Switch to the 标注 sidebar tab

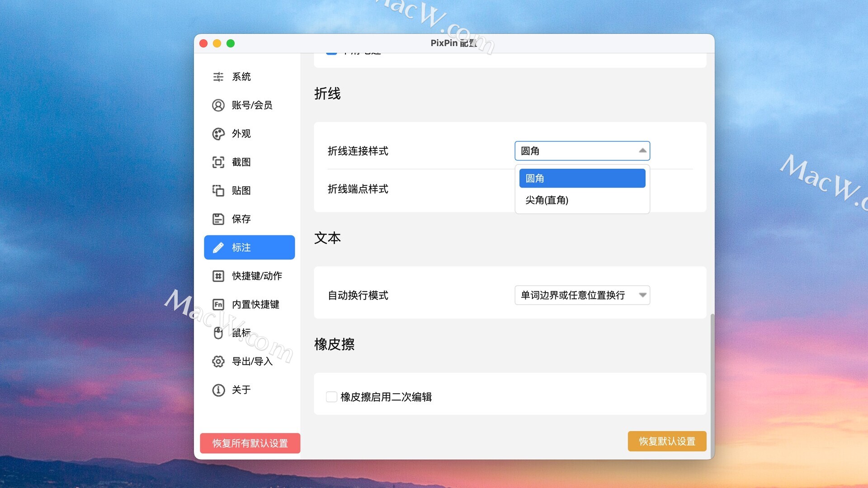pos(249,248)
